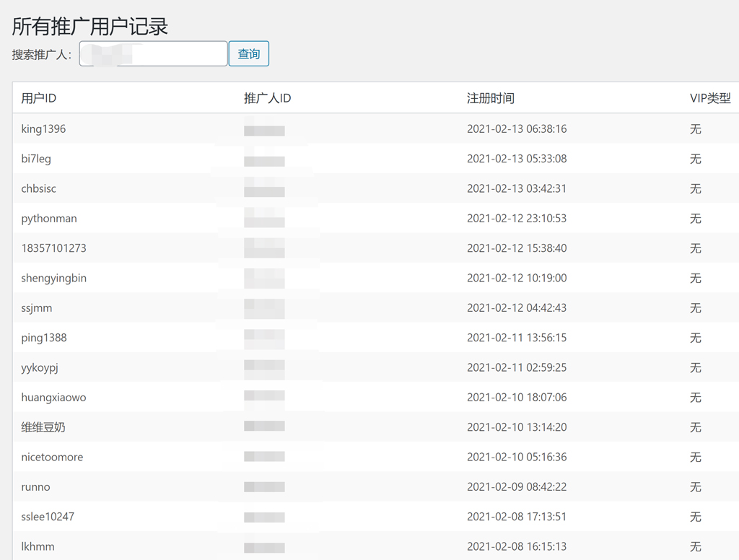Click registration time 2021-02-12 10:19:00

(x=517, y=278)
